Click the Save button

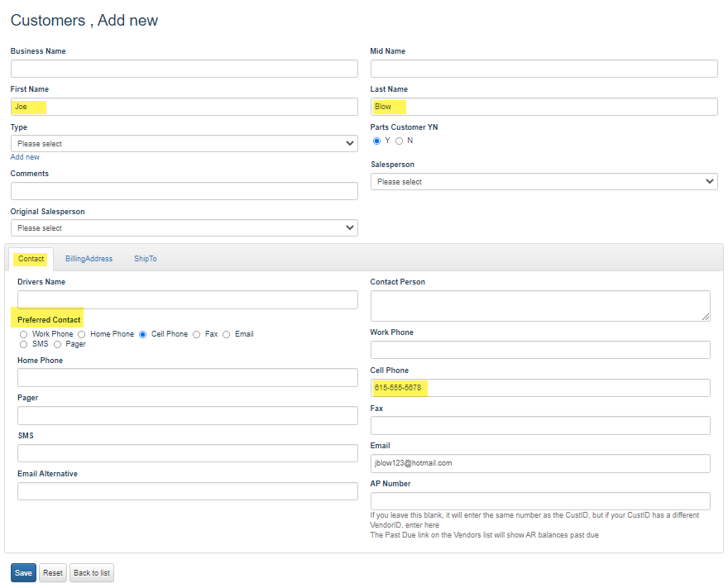(x=23, y=572)
